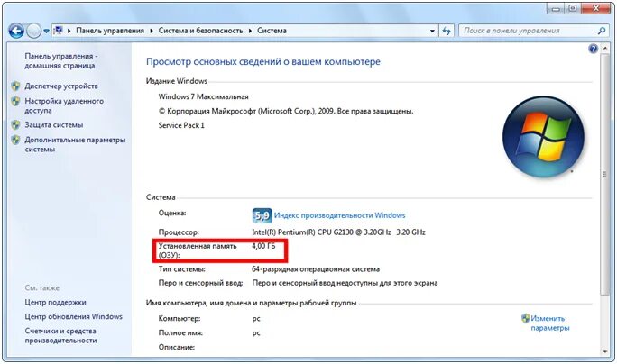Open recent pages dropdown next to navigation arrows

[46, 31]
